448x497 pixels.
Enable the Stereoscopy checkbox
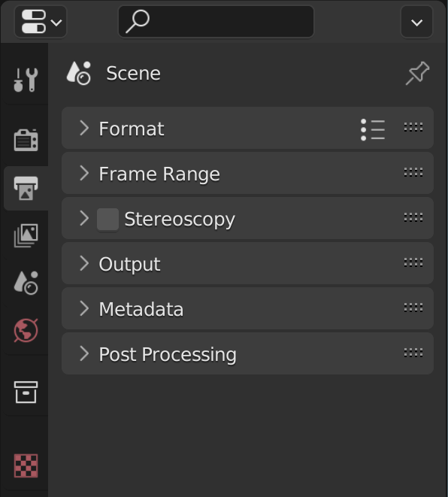(x=107, y=219)
